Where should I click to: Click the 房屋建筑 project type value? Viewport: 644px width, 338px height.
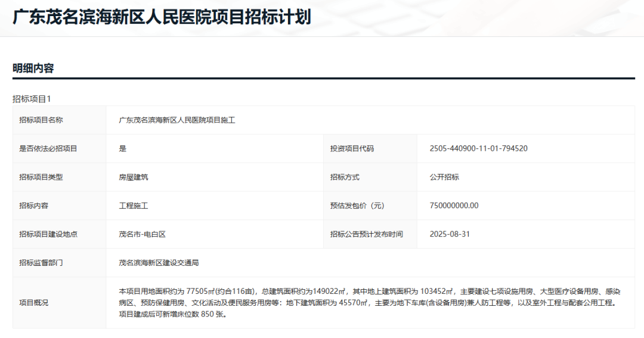134,177
